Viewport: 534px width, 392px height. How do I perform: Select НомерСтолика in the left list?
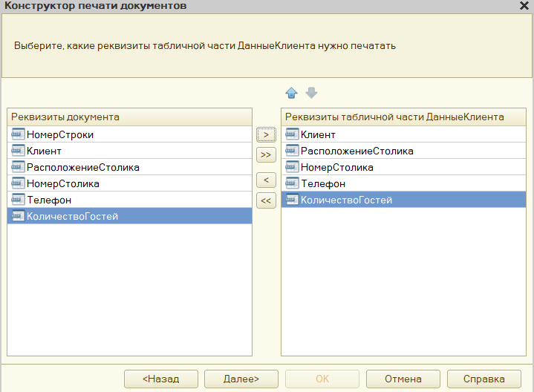[x=63, y=184]
